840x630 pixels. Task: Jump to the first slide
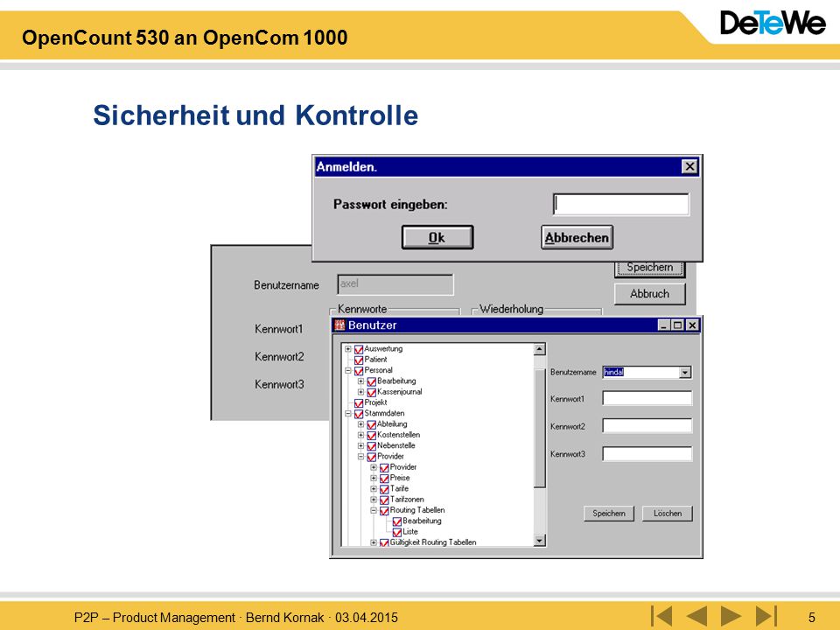coord(661,616)
